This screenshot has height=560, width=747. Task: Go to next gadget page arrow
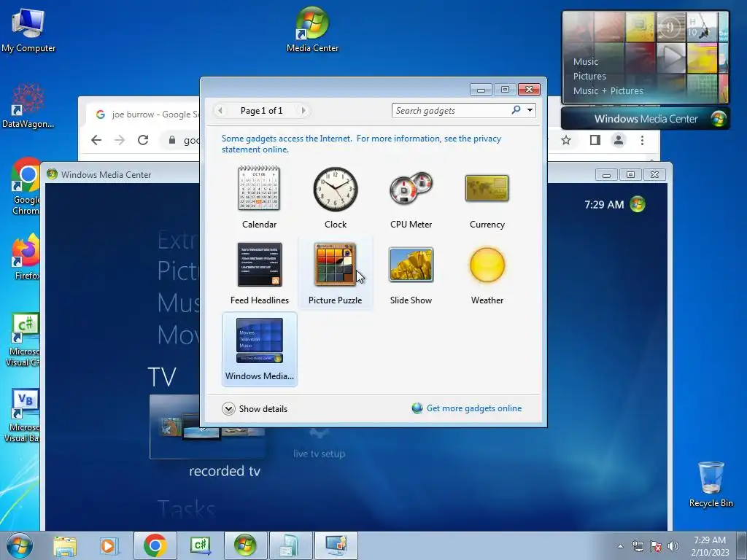point(303,111)
